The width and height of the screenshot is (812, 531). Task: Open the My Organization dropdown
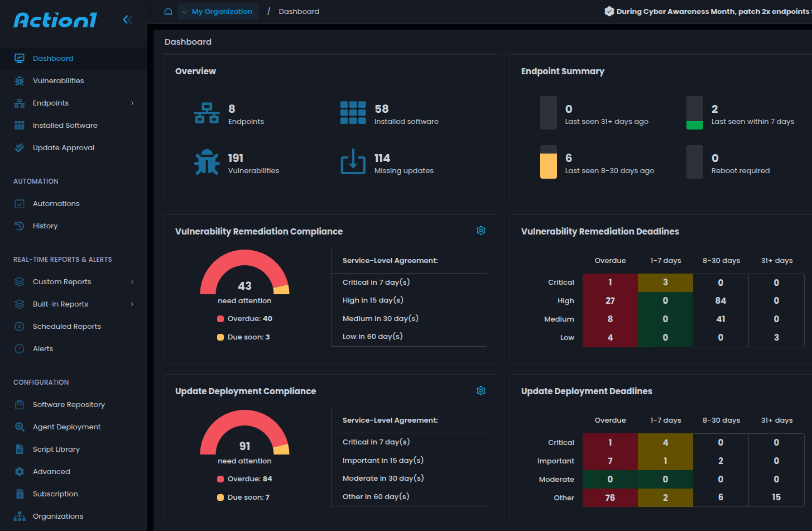[218, 12]
